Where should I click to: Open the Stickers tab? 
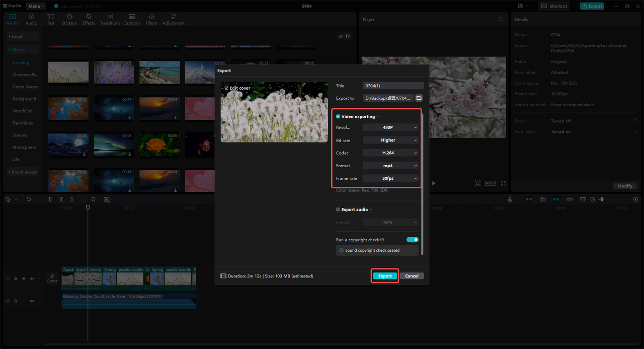pos(69,19)
